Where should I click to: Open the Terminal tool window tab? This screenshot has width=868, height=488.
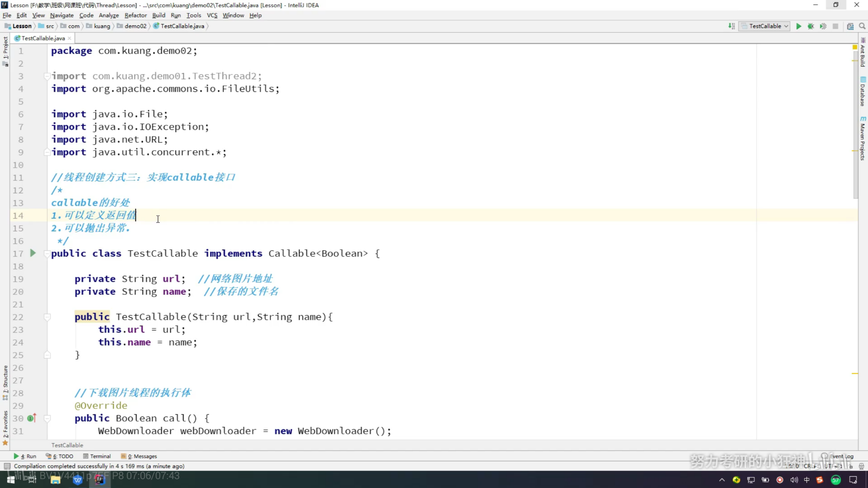[x=97, y=456]
